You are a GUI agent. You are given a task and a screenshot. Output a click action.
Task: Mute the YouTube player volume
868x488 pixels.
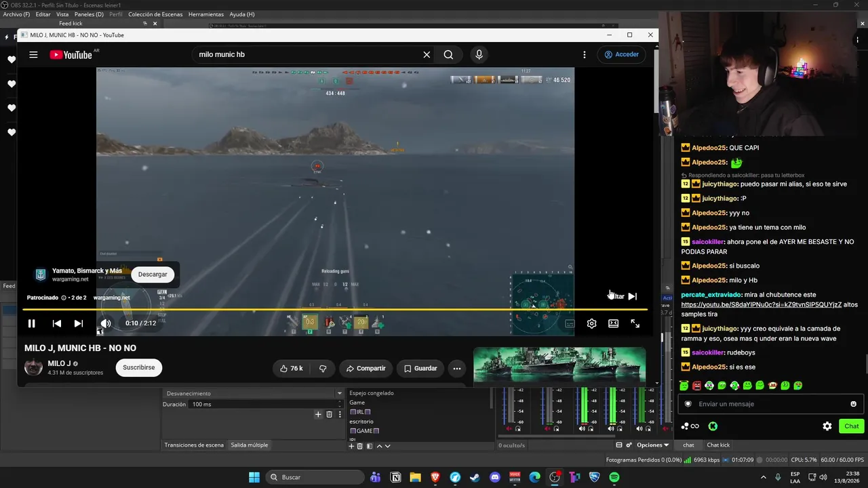click(106, 323)
